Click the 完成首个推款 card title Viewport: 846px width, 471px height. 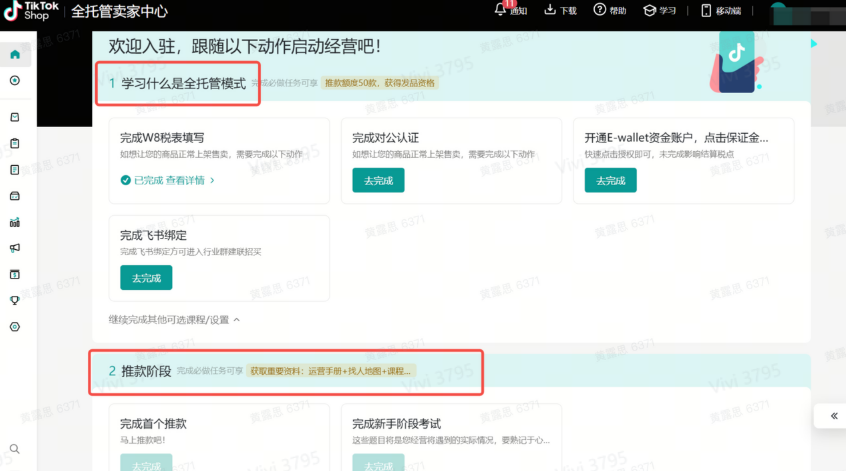click(153, 424)
